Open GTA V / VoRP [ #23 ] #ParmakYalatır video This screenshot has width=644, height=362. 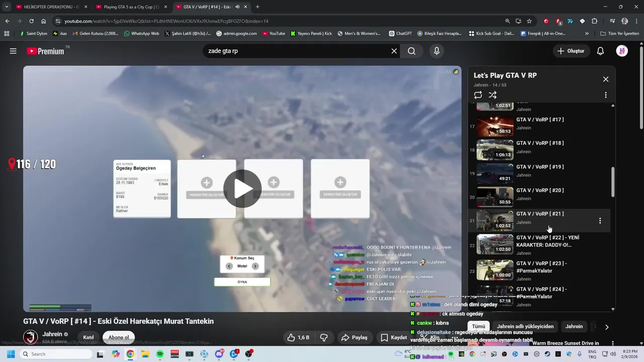[x=539, y=271]
